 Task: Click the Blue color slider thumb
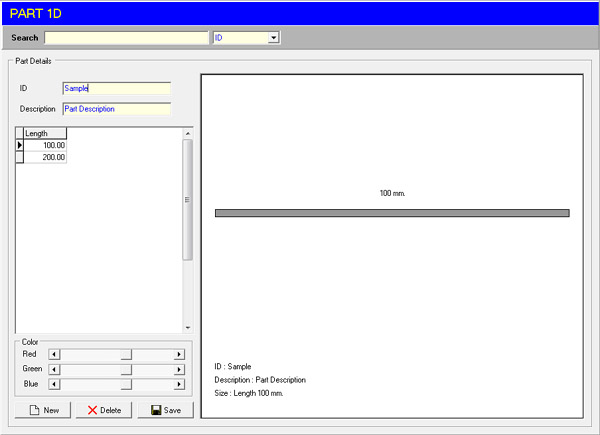pos(126,384)
